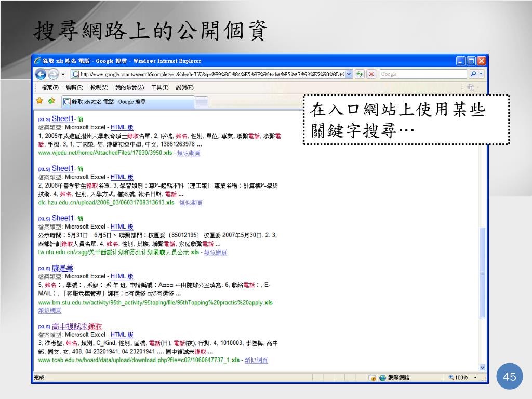The width and height of the screenshot is (532, 399).
Task: Open the recent pages dropdown beside the forward arrow
Action: 63,74
